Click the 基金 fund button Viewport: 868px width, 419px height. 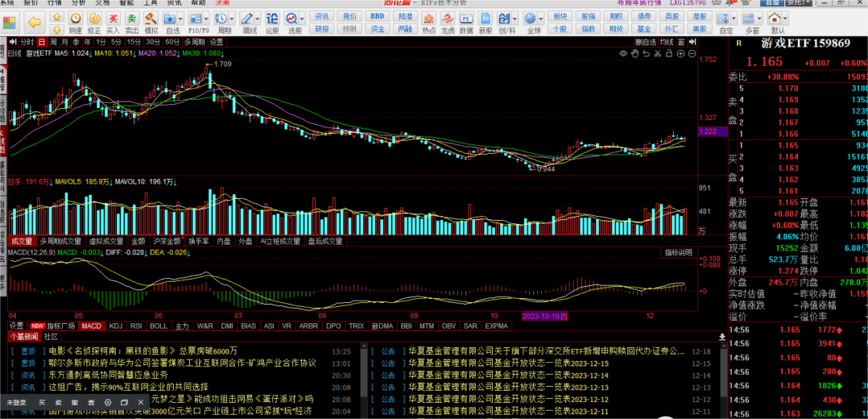(x=644, y=29)
